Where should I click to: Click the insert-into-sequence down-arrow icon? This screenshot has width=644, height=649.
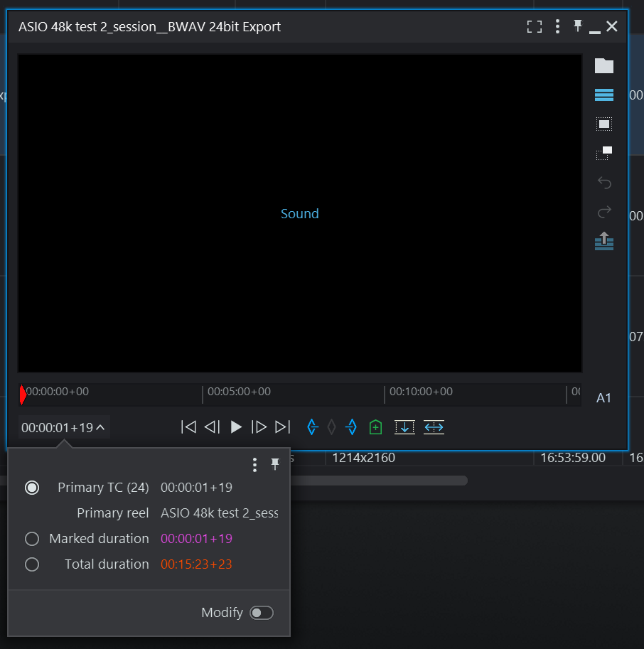(404, 427)
